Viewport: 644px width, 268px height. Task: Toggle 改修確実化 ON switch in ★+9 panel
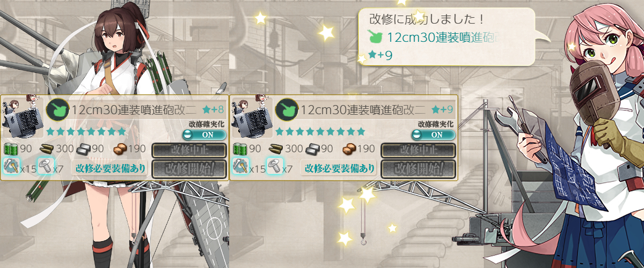[434, 134]
